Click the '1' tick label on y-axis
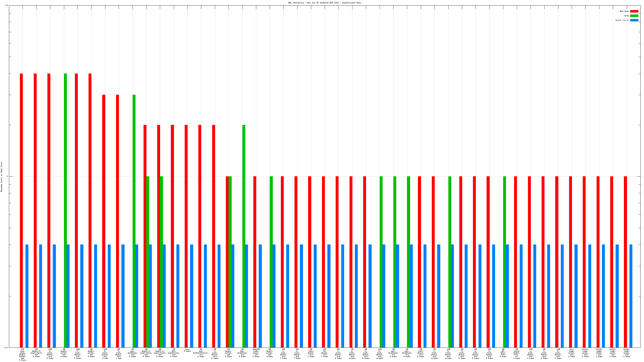The width and height of the screenshot is (644, 362). tap(7, 177)
